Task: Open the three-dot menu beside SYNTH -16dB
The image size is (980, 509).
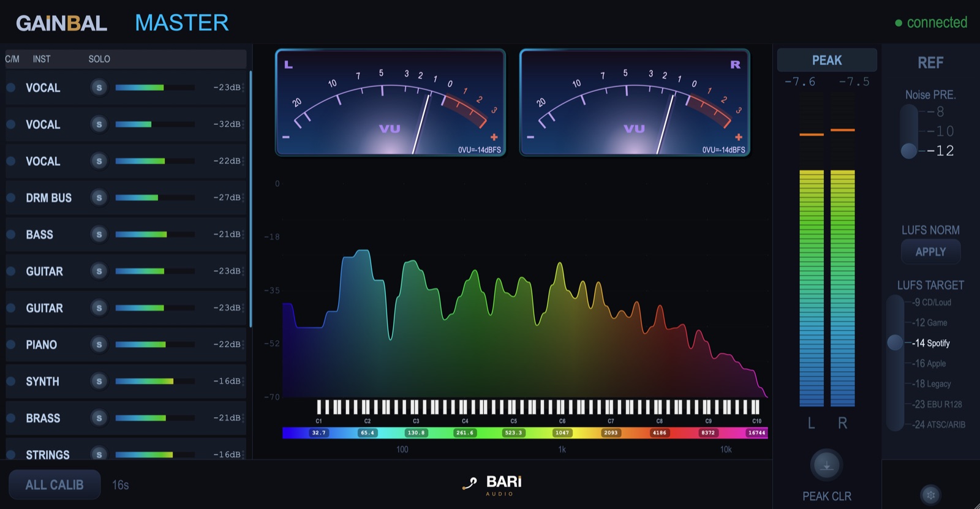Action: [x=243, y=381]
